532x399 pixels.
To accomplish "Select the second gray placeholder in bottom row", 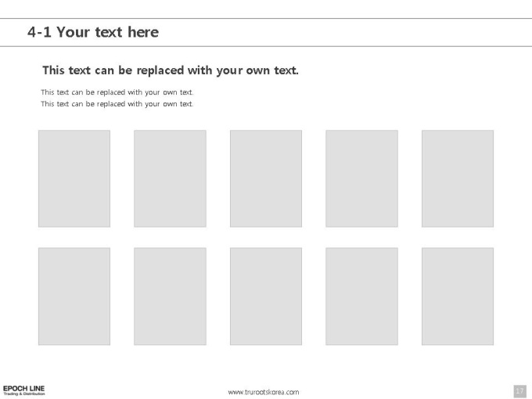I will point(170,297).
